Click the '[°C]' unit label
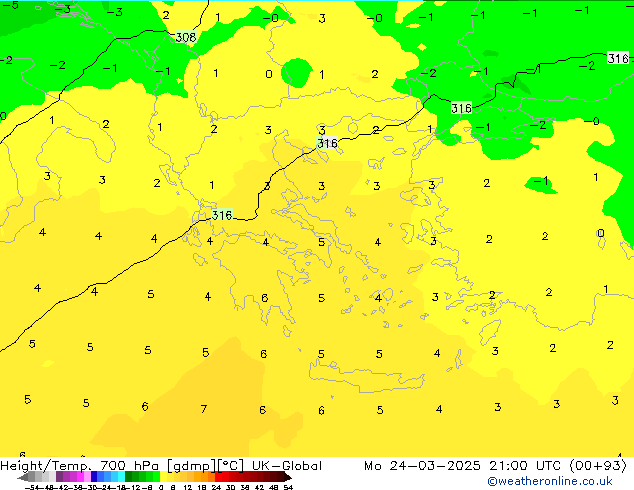 click(231, 466)
